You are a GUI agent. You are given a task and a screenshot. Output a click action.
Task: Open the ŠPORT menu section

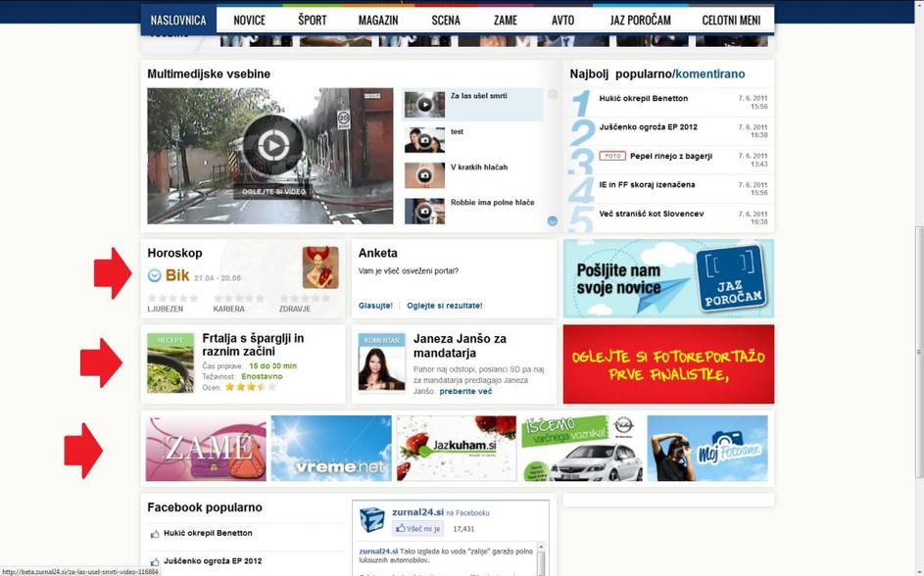(x=313, y=20)
